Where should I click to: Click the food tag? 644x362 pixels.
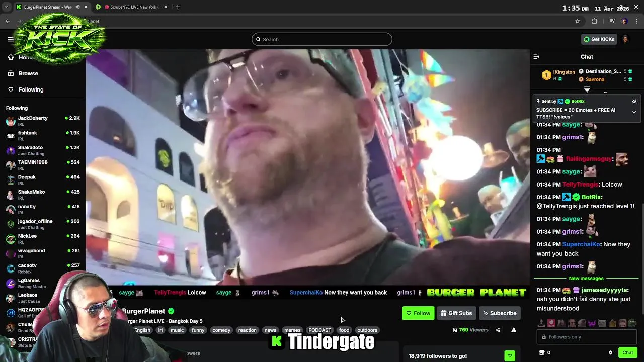pyautogui.click(x=344, y=330)
